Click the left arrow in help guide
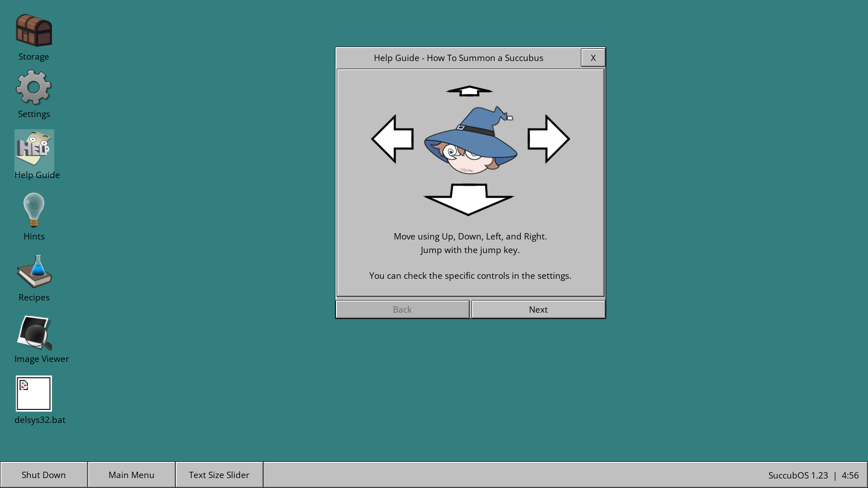 (392, 139)
